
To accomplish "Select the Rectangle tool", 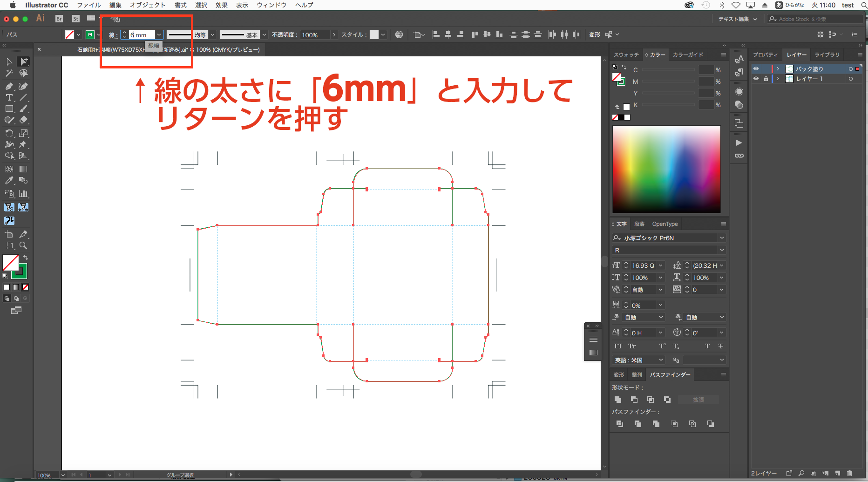I will (9, 109).
